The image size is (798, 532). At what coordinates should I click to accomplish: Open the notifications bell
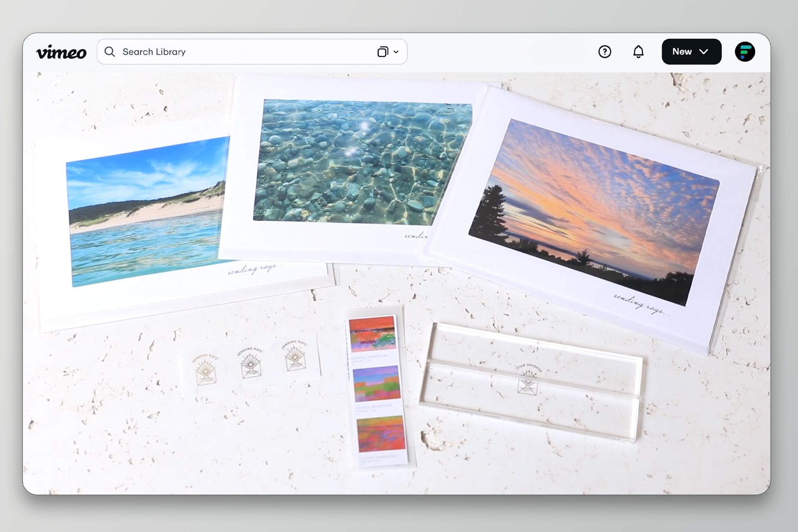[x=638, y=52]
